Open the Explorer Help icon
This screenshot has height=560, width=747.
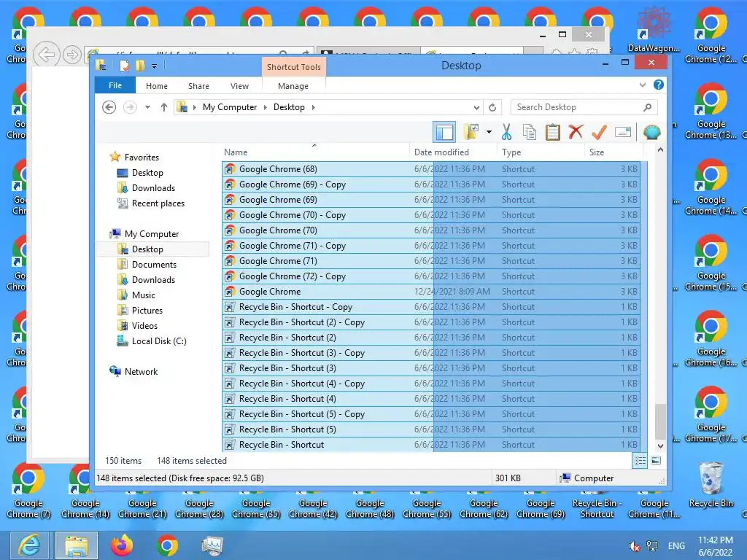659,85
